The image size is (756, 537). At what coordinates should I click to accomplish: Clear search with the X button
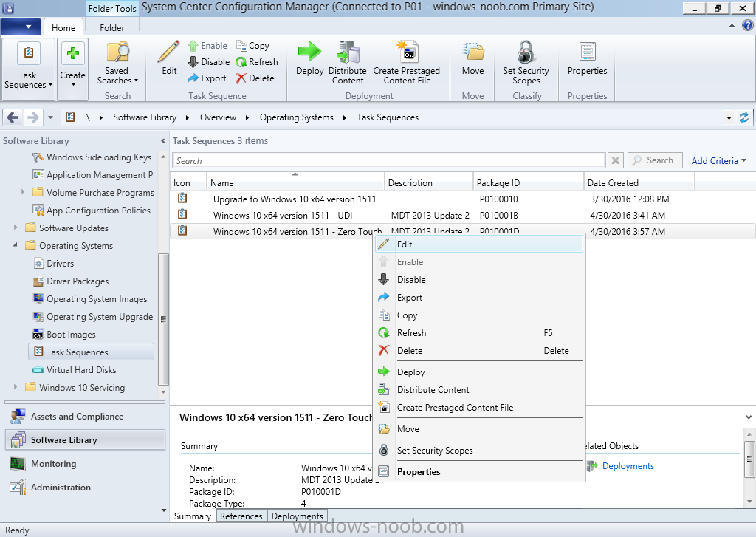615,160
